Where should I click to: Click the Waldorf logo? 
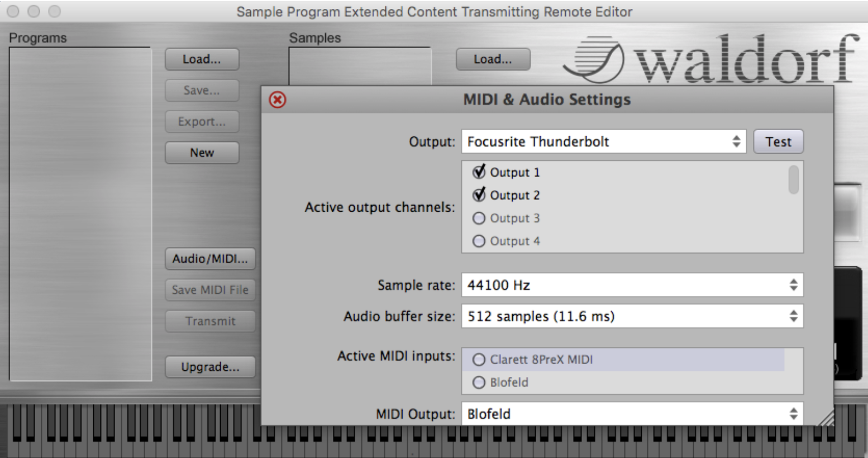point(710,59)
